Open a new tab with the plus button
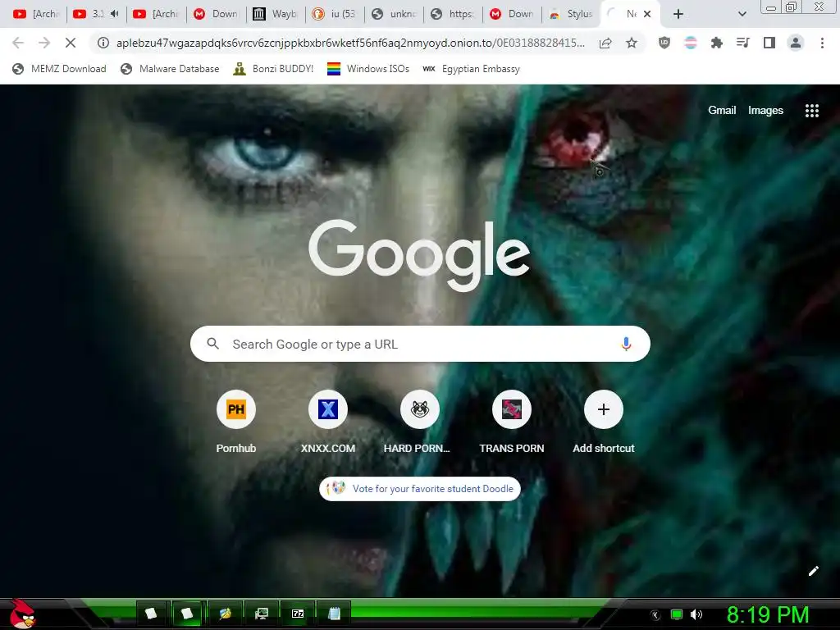Image resolution: width=840 pixels, height=630 pixels. tap(678, 14)
